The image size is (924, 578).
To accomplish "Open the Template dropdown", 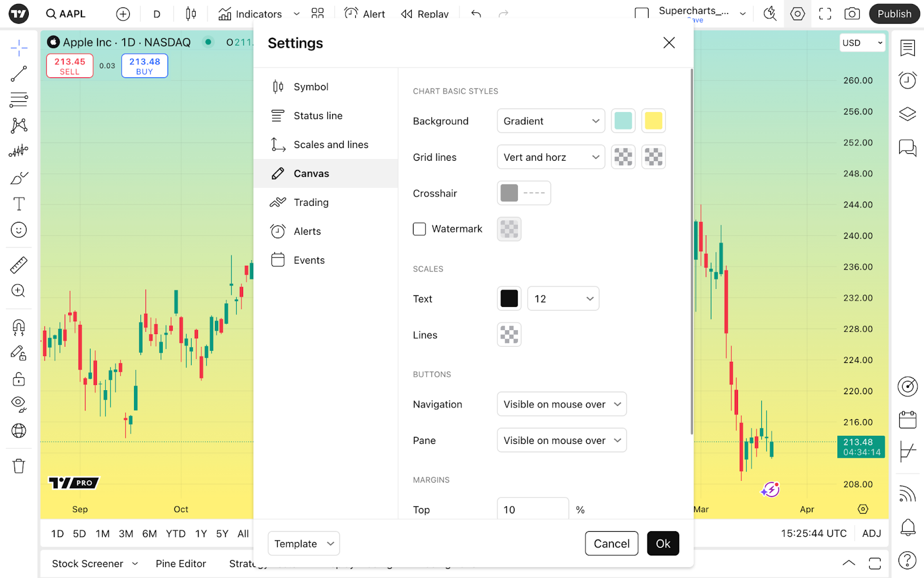I will [x=304, y=543].
